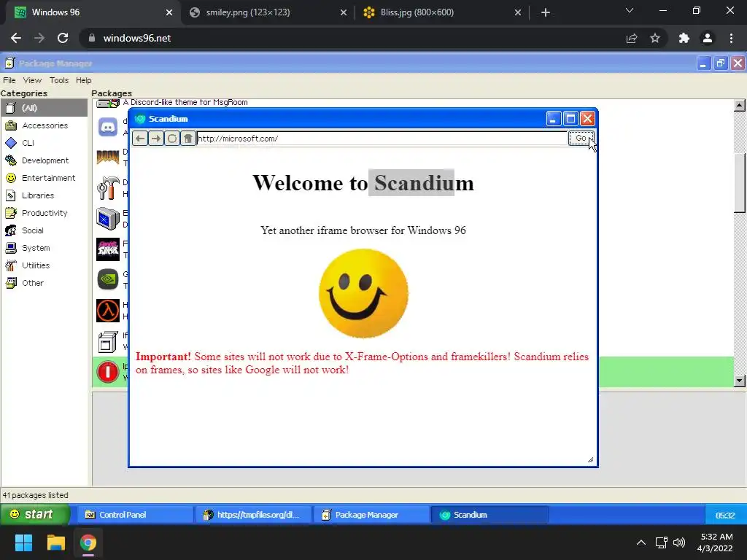747x560 pixels.
Task: Switch to Control Panel in Windows 96 taskbar
Action: click(135, 515)
